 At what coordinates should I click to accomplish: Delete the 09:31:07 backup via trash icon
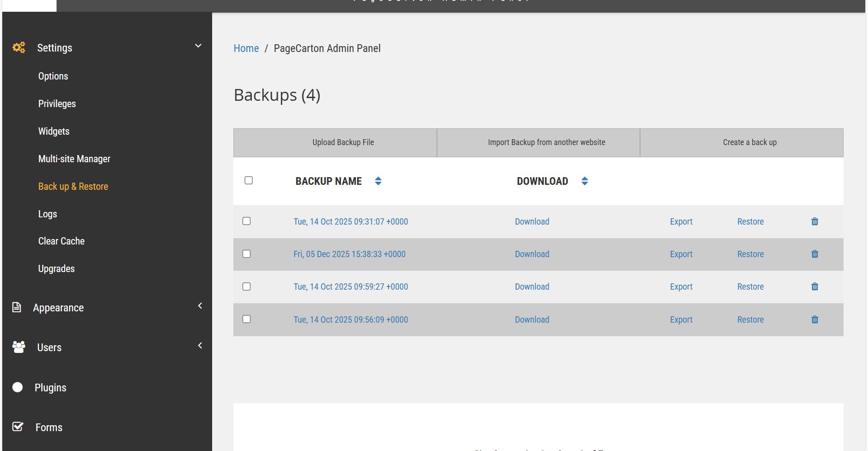click(x=815, y=221)
